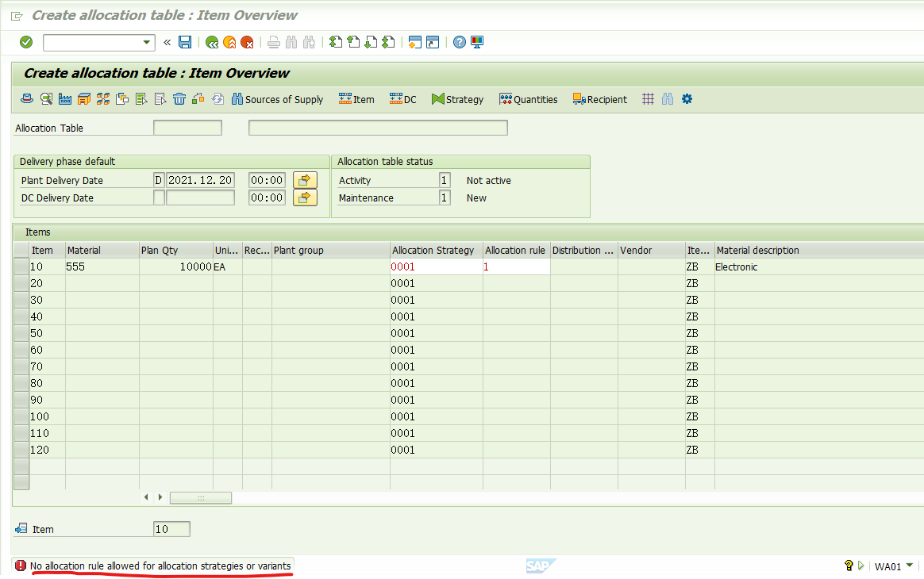
Task: Go to last page icon
Action: (x=388, y=42)
